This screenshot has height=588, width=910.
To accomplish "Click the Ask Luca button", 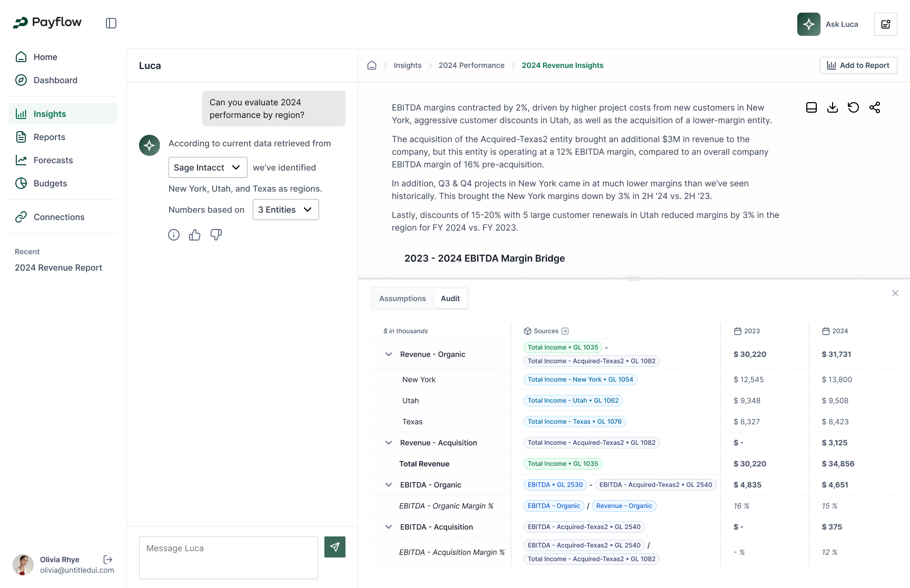I will [829, 24].
